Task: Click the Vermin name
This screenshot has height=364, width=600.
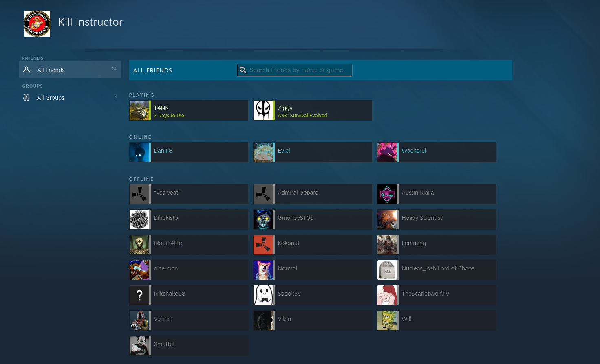Action: [163, 319]
